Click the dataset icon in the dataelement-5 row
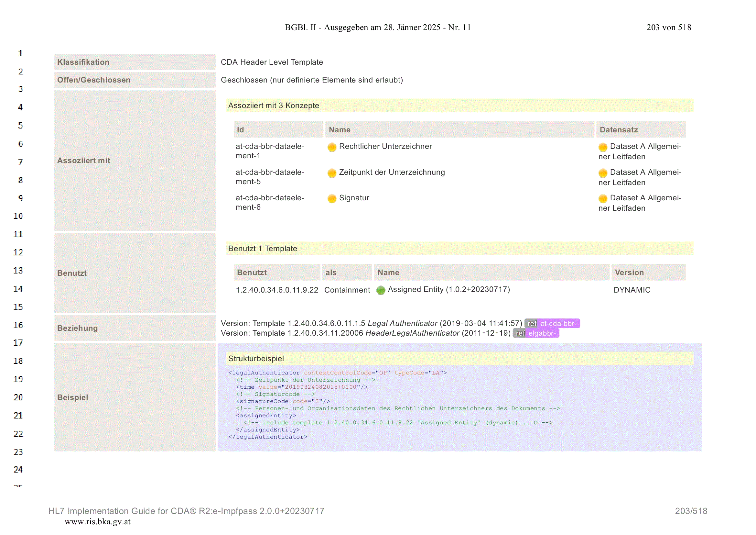 [603, 173]
